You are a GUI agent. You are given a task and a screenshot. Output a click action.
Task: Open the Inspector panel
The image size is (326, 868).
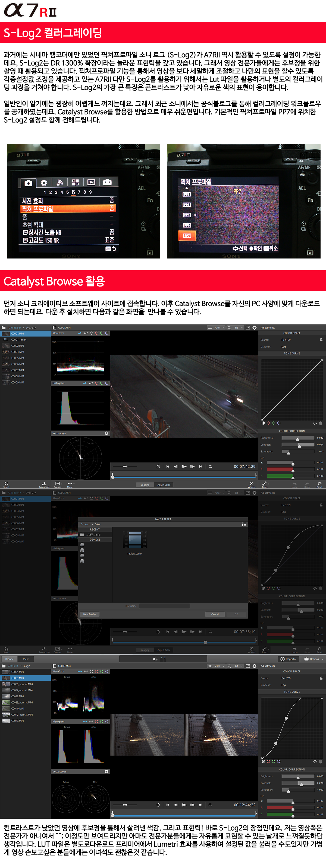tap(289, 659)
